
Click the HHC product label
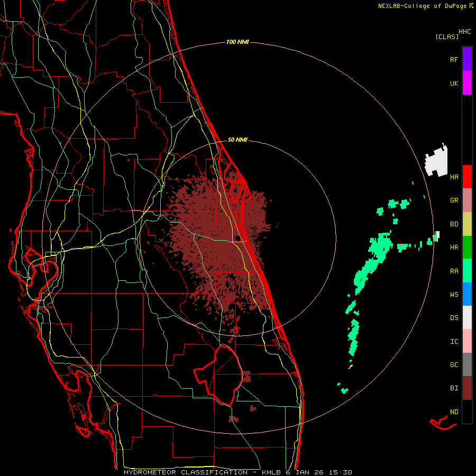(464, 32)
